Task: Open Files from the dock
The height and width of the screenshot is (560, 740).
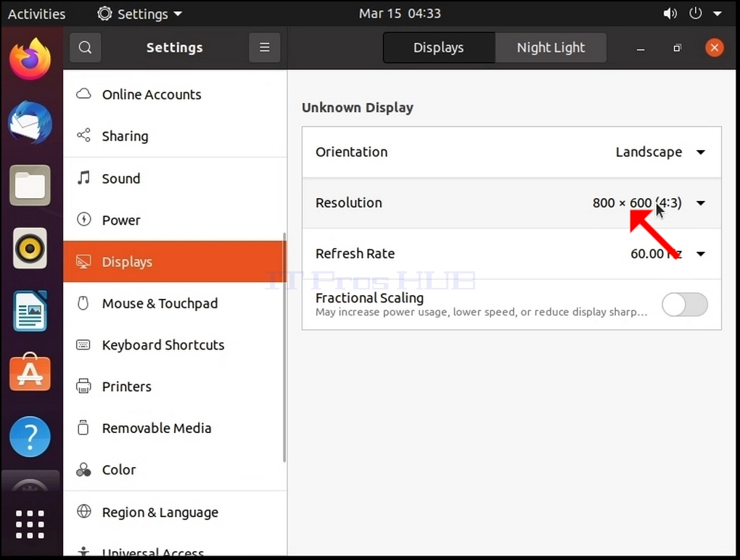Action: (30, 186)
